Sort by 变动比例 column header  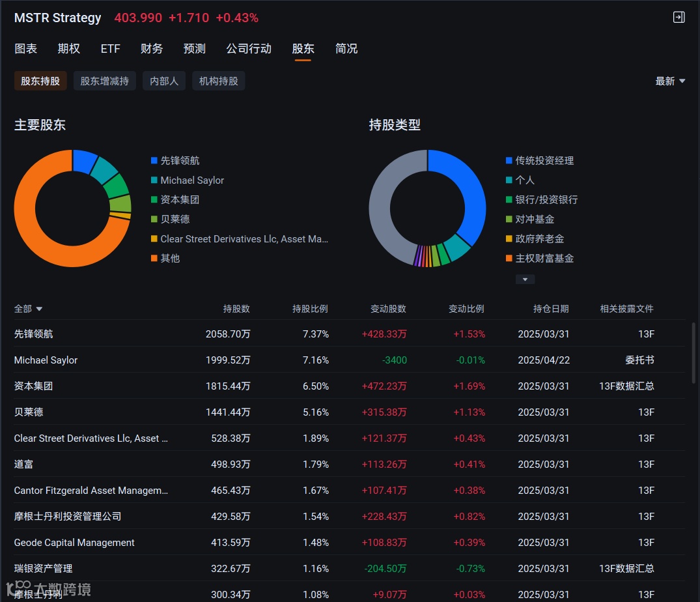coord(466,309)
